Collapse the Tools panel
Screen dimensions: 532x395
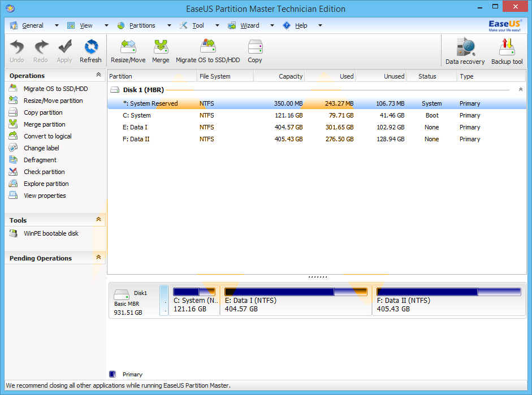tap(98, 219)
